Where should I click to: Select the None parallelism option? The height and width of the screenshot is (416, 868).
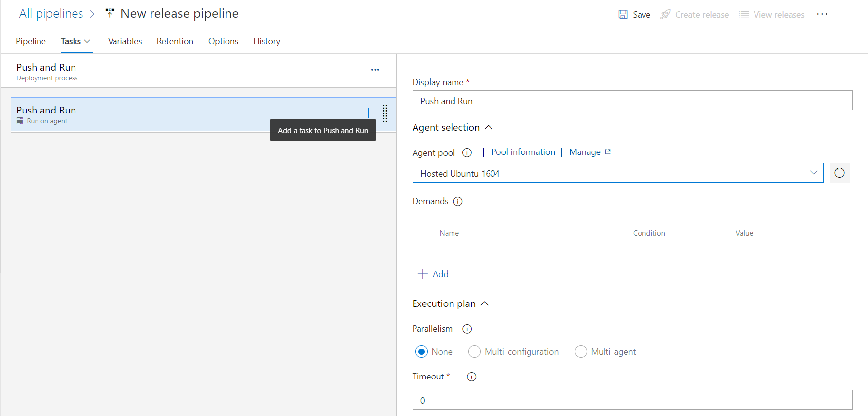pos(421,352)
